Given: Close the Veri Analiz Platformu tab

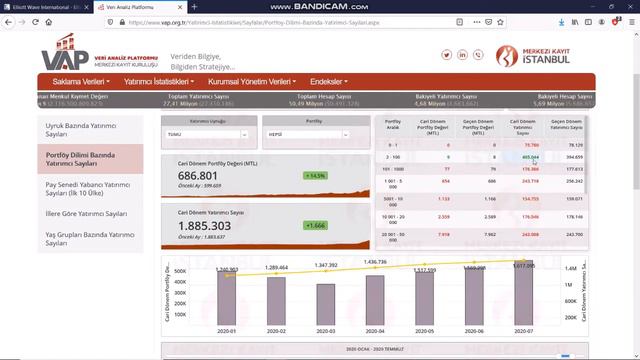Looking at the screenshot, I should click(180, 7).
